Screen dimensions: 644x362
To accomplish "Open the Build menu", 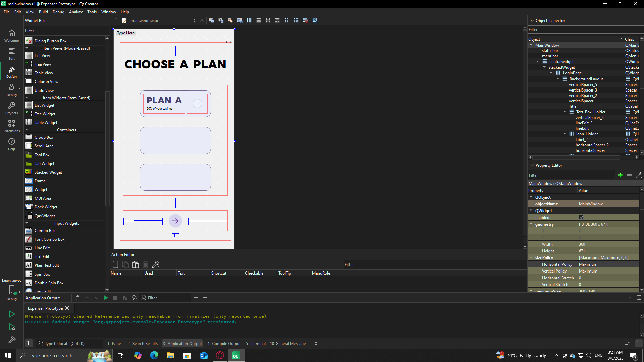I will pos(43,12).
